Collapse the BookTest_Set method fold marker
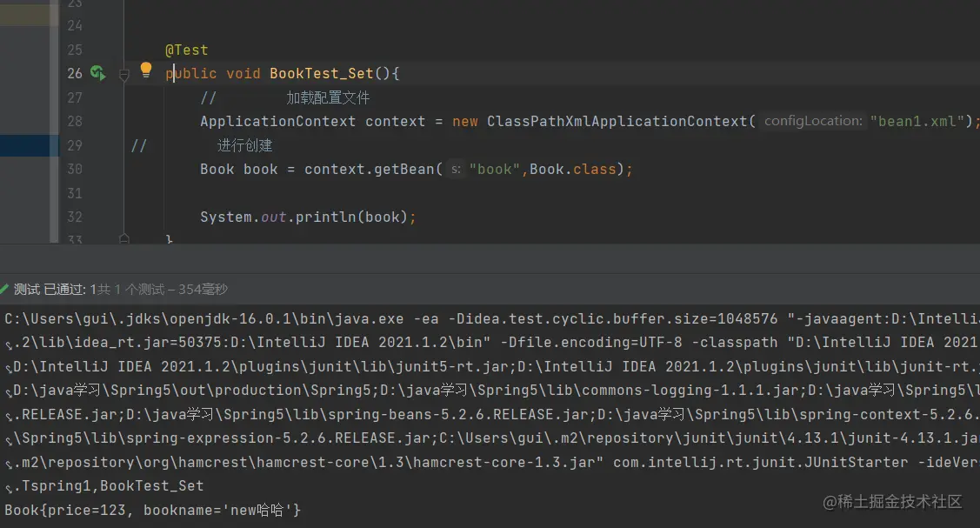 pos(123,75)
